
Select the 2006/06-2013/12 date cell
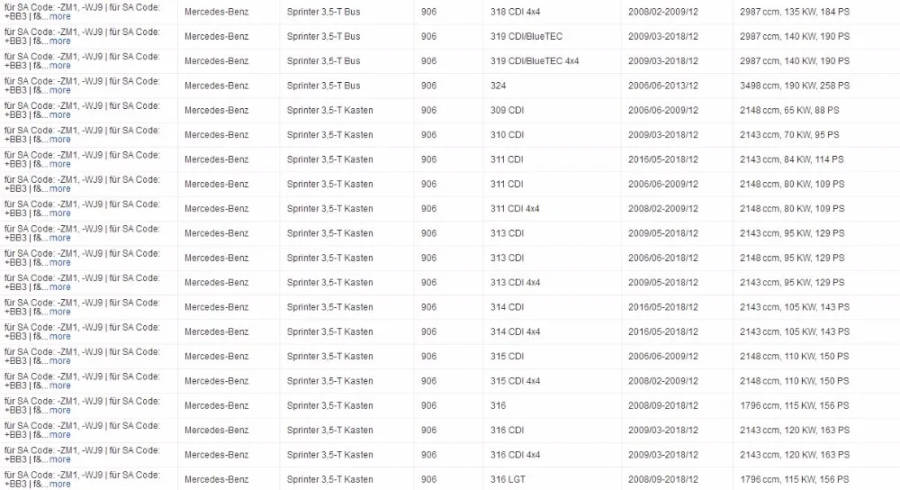663,85
